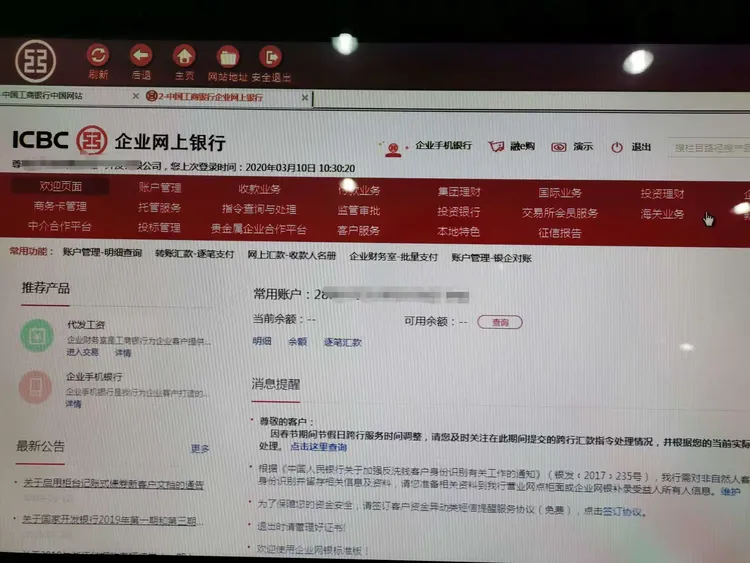Open the 本地特色 menu
Screen dimensions: 750x563
click(x=458, y=232)
